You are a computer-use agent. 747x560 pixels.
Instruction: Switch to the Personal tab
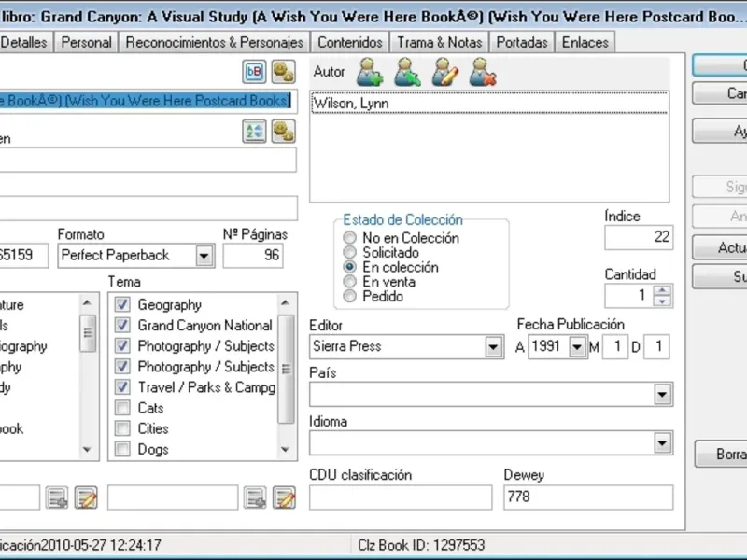pyautogui.click(x=86, y=42)
